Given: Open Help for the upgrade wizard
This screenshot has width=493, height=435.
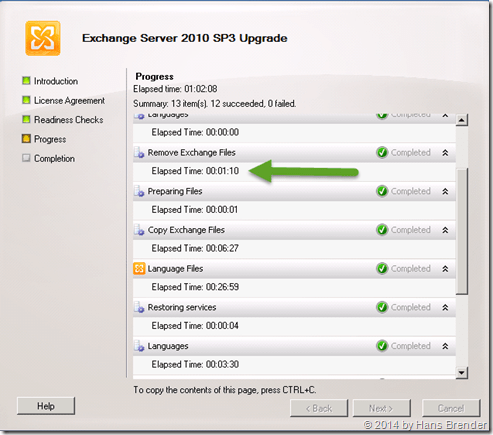Looking at the screenshot, I should (x=46, y=406).
